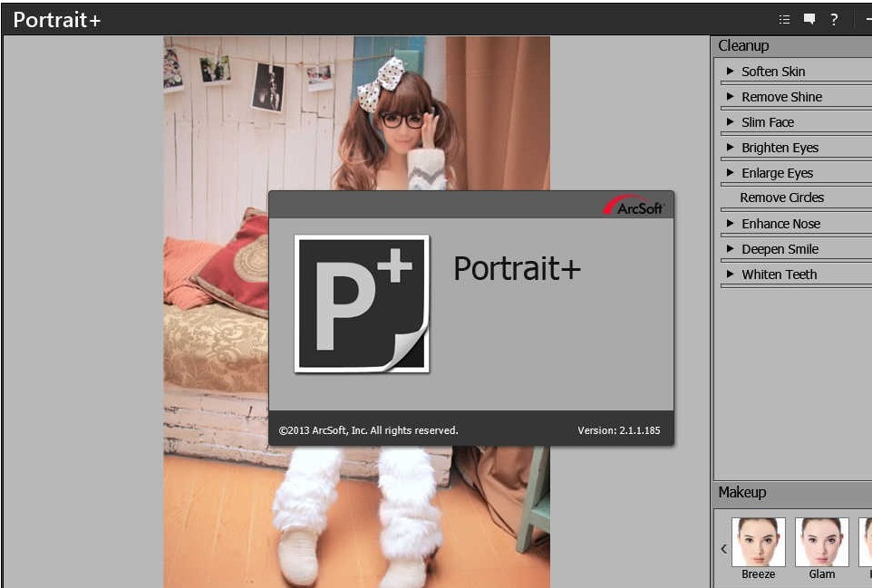Open the menu list icon in title bar
Image resolution: width=872 pixels, height=588 pixels.
(x=784, y=19)
